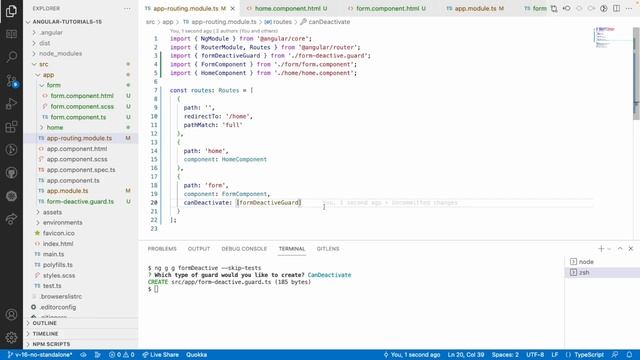The height and width of the screenshot is (360, 640).
Task: Click the errors and warnings count in status bar
Action: click(122, 355)
